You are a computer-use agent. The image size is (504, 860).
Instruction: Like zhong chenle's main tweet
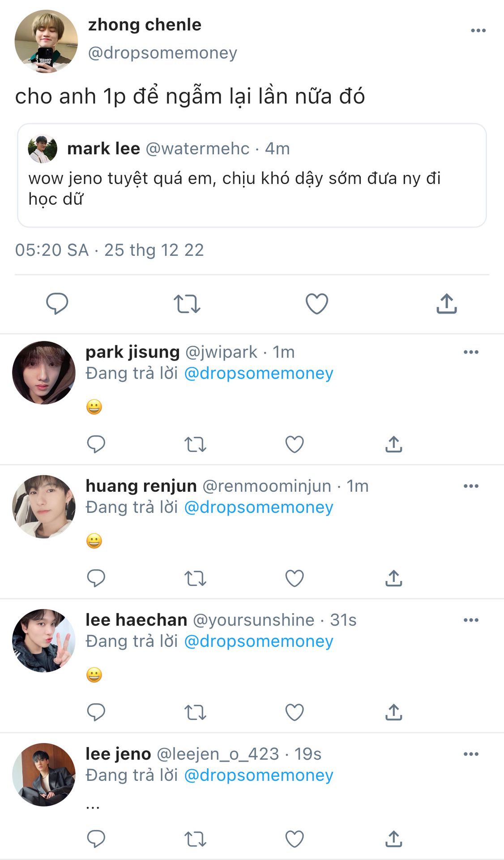coord(316,304)
